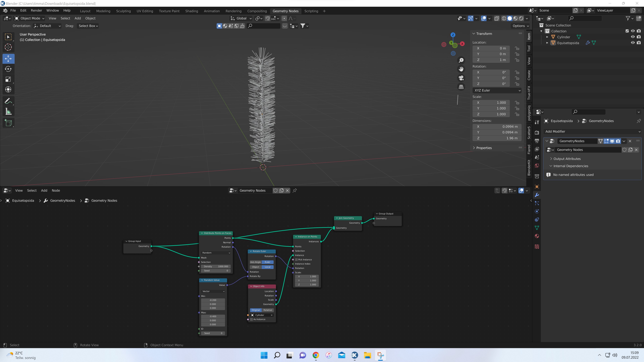Switch to wireframe viewport shading
Viewport: 644px width, 362px height.
pos(504,18)
